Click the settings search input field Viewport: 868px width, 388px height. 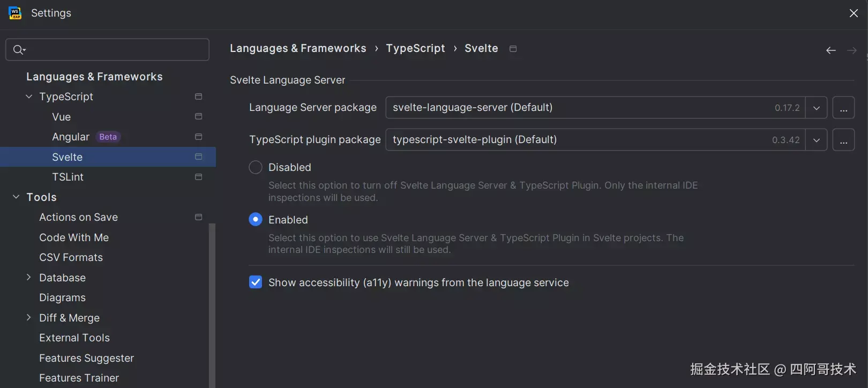coord(107,50)
